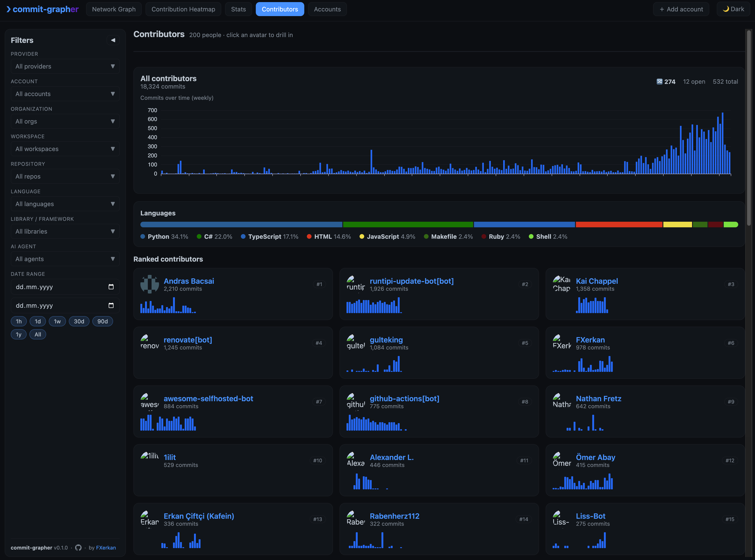Viewport: 755px width, 560px height.
Task: Click the 1ilit avatar
Action: coord(149,460)
